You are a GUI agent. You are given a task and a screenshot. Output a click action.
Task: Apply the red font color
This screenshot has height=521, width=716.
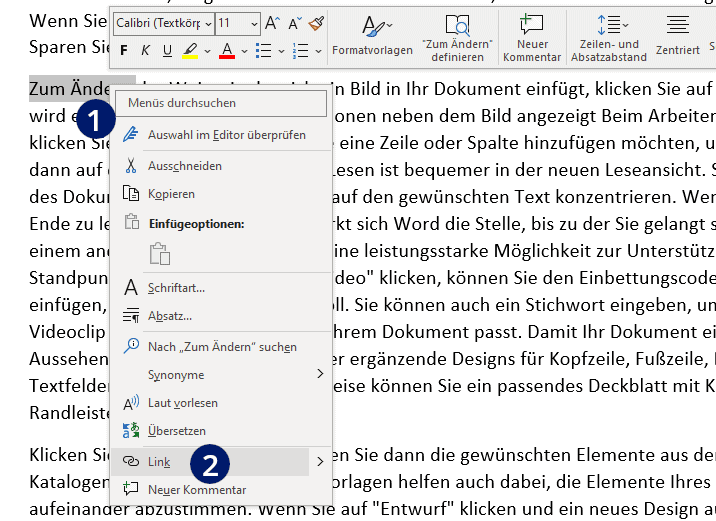coord(227,50)
